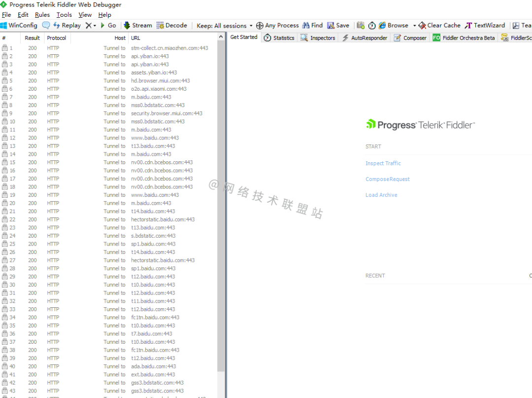Click the WinConfig toolbar button
Screen dimensions: 532x398
click(19, 26)
